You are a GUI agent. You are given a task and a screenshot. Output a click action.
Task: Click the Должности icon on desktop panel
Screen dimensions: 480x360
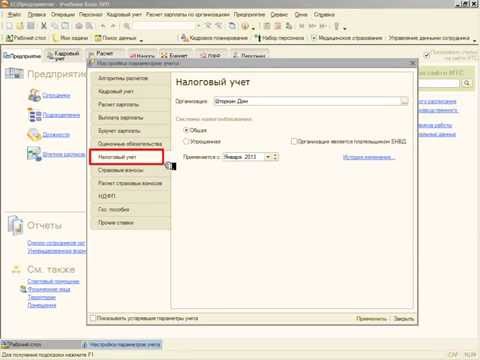tap(34, 135)
